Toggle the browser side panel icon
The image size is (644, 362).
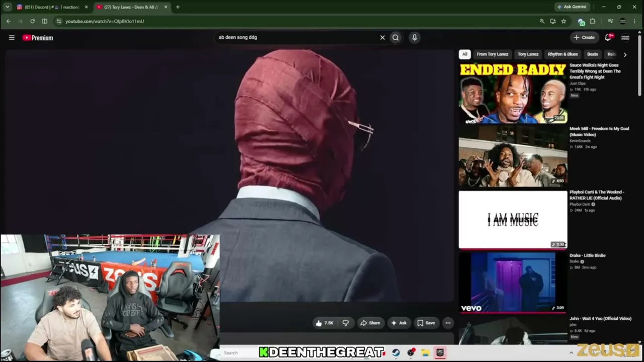pyautogui.click(x=44, y=21)
